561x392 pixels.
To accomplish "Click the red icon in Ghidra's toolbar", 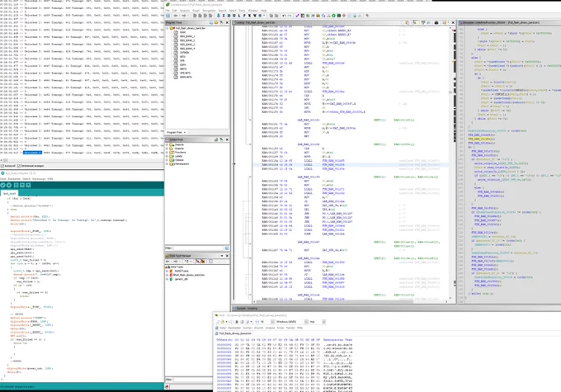I will 344,16.
